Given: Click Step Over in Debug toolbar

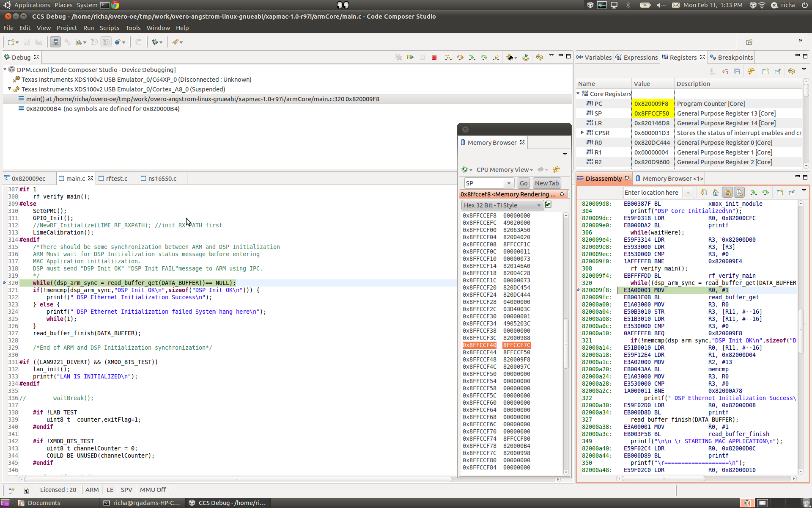Looking at the screenshot, I should coord(460,58).
